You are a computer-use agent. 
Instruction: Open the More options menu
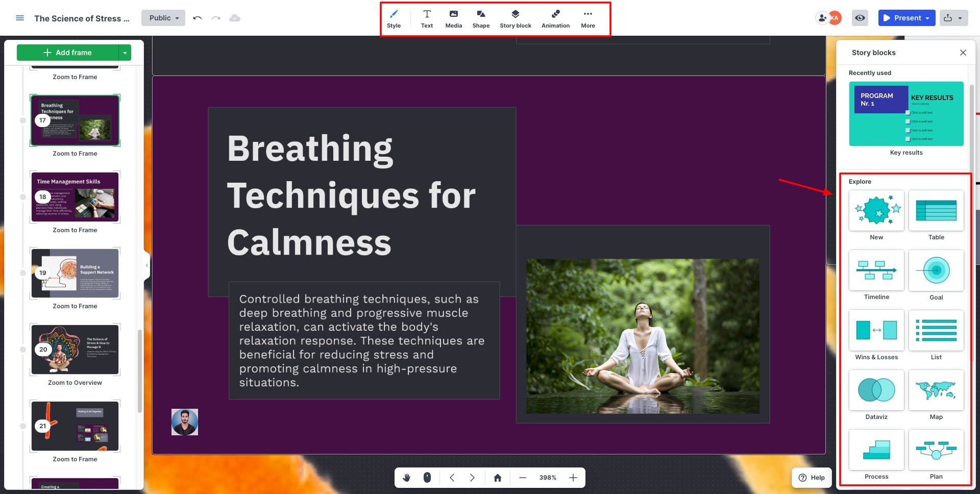coord(588,19)
